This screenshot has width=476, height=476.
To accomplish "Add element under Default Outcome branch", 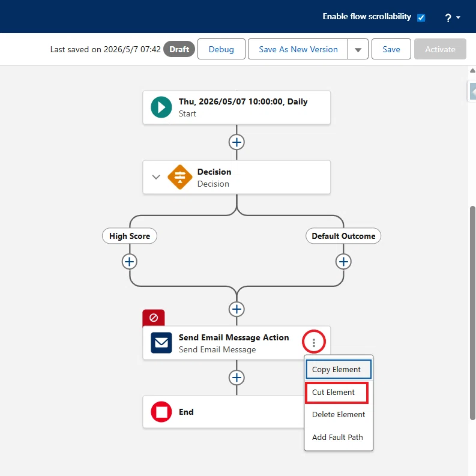I will point(343,262).
